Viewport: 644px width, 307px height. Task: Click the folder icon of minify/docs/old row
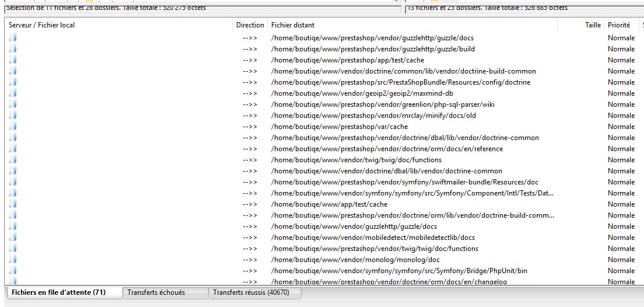coord(13,116)
